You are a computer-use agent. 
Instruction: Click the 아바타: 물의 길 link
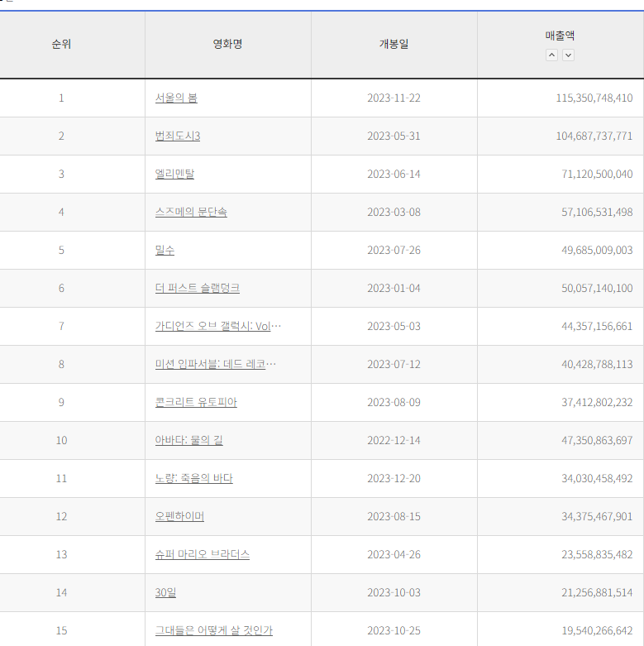188,440
